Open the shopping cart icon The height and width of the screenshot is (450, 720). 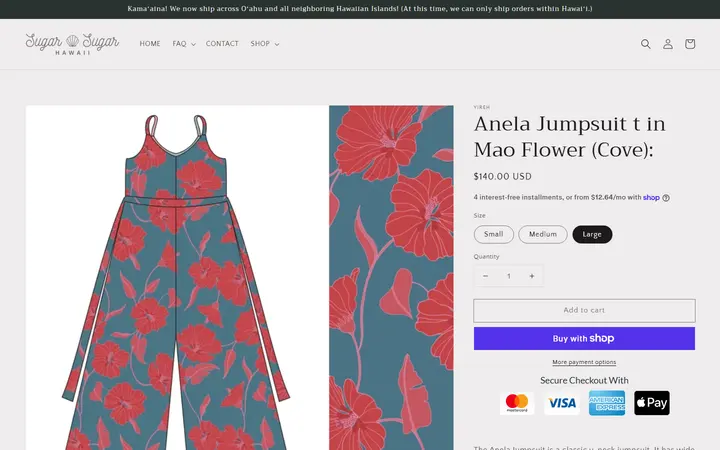690,44
